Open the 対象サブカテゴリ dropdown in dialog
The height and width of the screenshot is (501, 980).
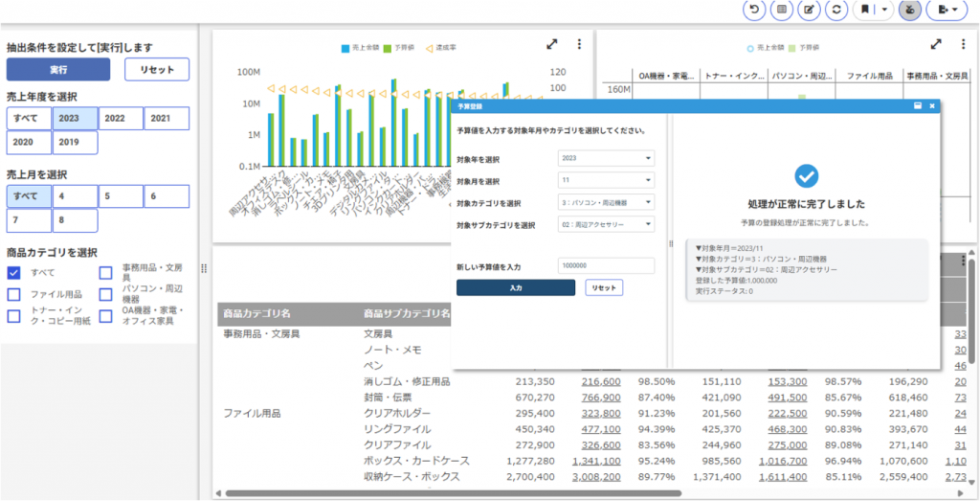click(606, 224)
